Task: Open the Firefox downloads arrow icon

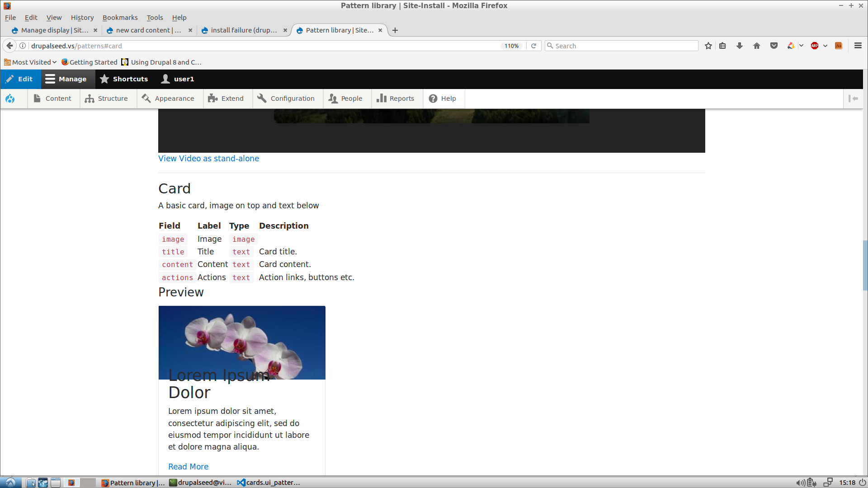Action: (740, 46)
